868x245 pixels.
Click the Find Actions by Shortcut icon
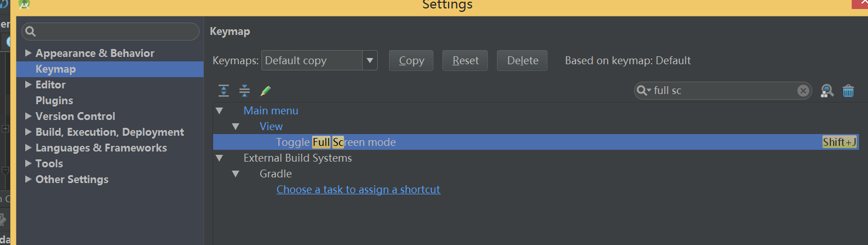click(x=826, y=91)
